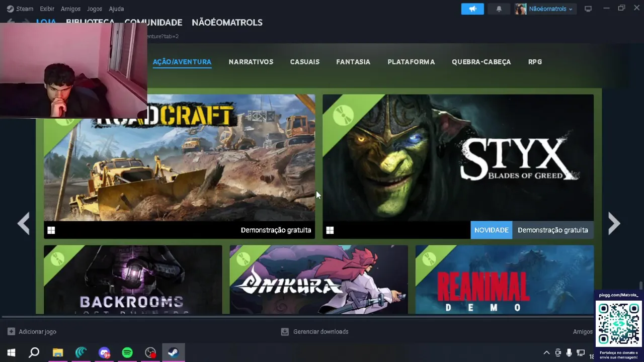The width and height of the screenshot is (644, 362).
Task: Go to next carousel page arrow
Action: click(614, 224)
